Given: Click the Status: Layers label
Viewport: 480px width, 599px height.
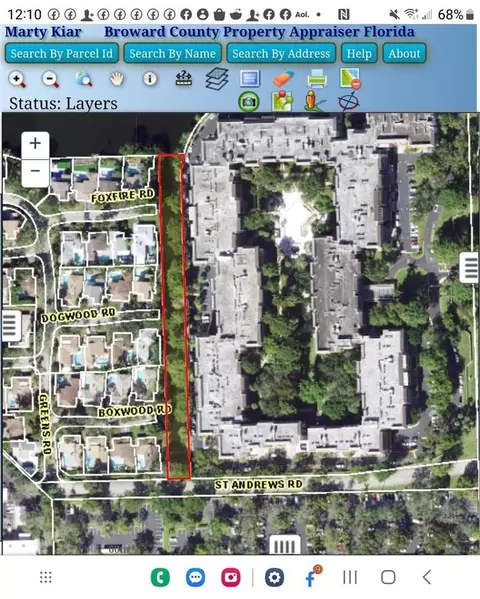Looking at the screenshot, I should click(x=63, y=104).
